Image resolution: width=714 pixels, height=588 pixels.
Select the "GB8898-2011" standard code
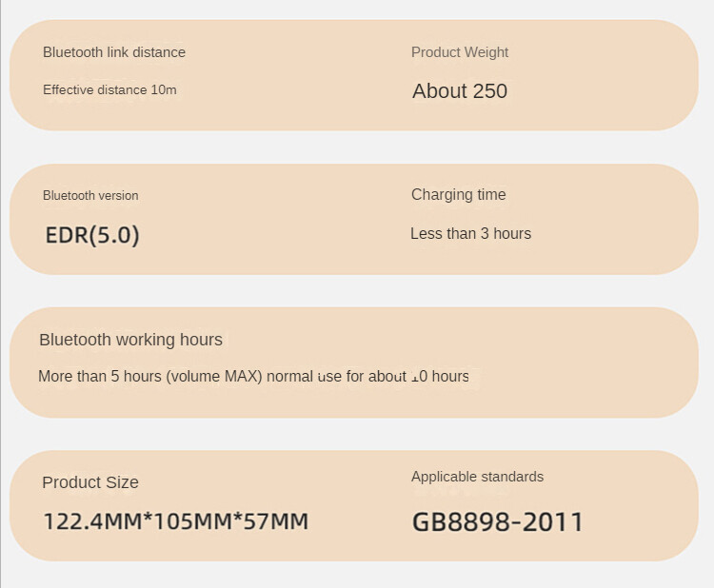pyautogui.click(x=497, y=522)
